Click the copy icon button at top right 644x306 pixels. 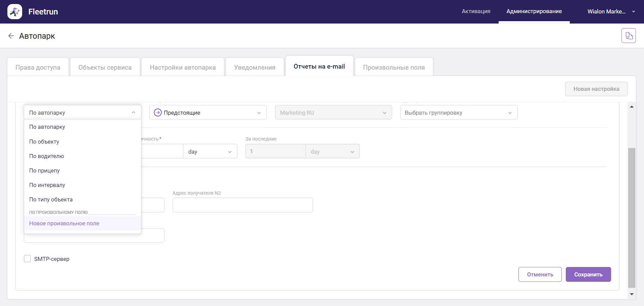[x=629, y=36]
